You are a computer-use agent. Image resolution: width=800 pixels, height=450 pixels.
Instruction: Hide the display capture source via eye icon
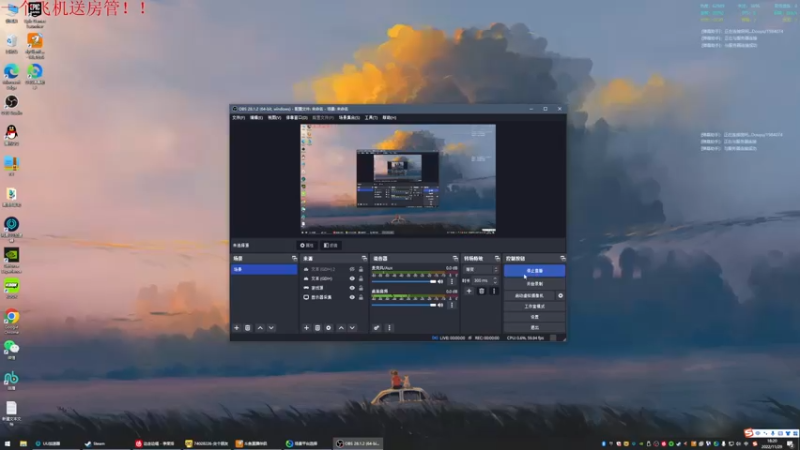[x=352, y=297]
